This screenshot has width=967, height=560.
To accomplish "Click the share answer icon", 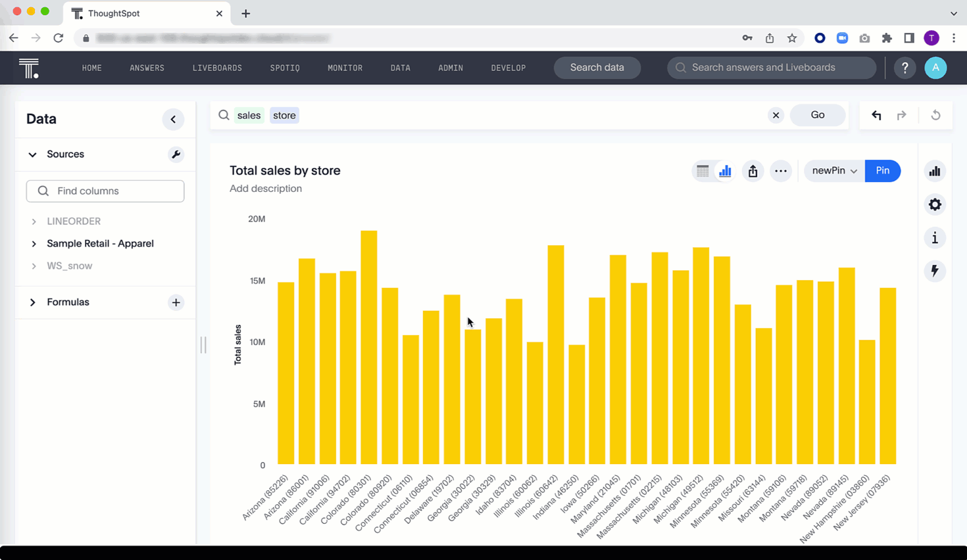I will tap(753, 171).
